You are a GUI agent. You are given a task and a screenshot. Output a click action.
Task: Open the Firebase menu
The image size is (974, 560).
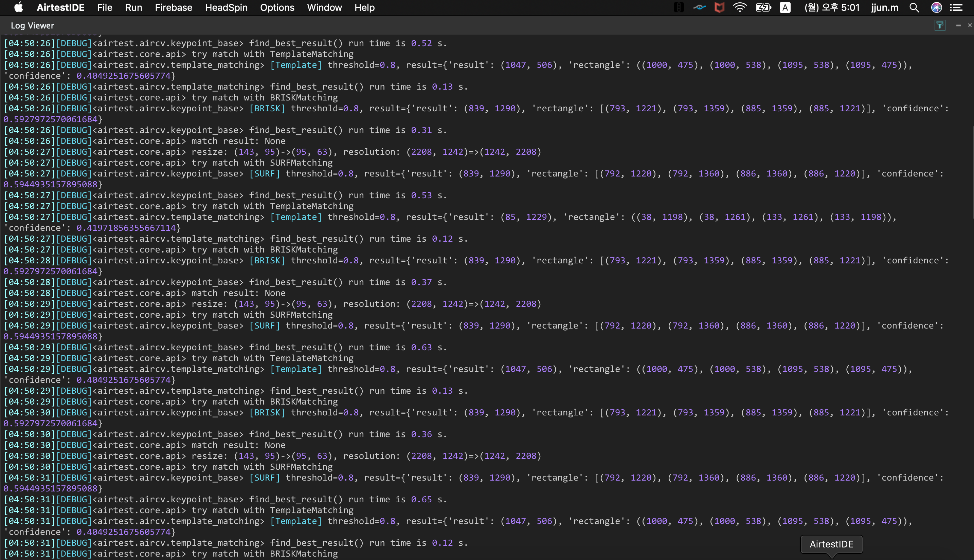tap(174, 7)
